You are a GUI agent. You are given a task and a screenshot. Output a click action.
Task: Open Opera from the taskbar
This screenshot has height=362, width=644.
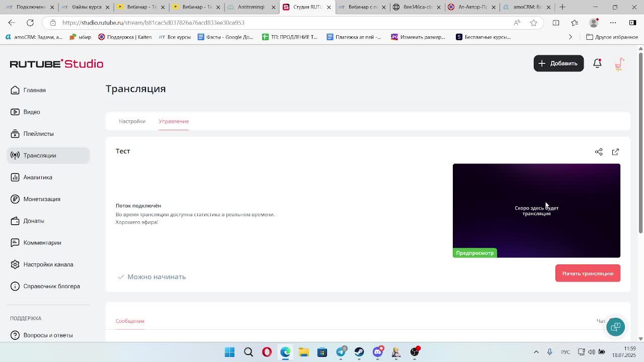click(267, 352)
